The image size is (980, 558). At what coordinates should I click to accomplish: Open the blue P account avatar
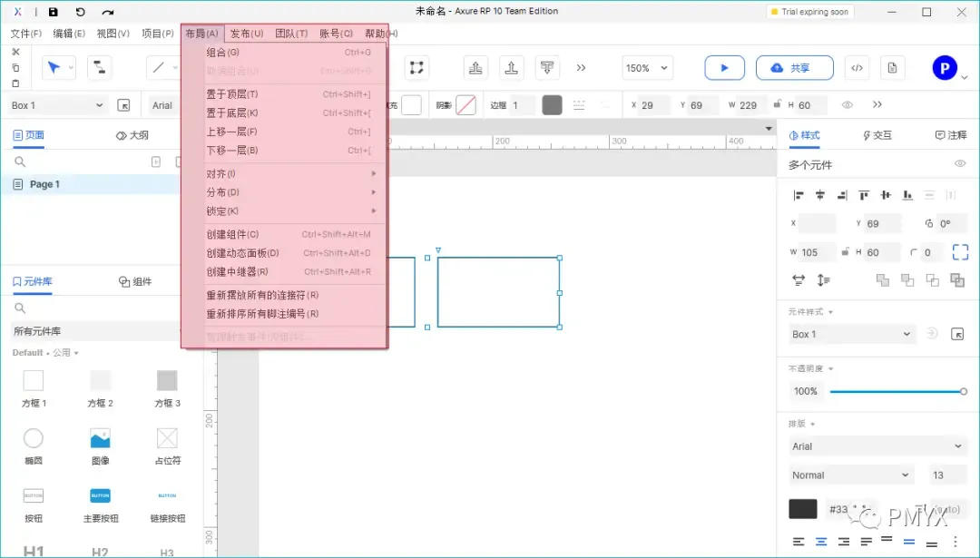tap(945, 67)
